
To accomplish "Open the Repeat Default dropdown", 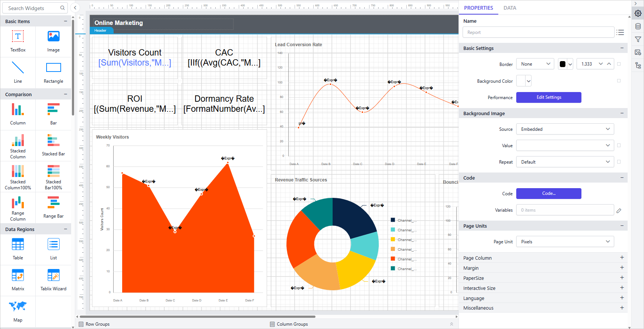I will (x=565, y=162).
